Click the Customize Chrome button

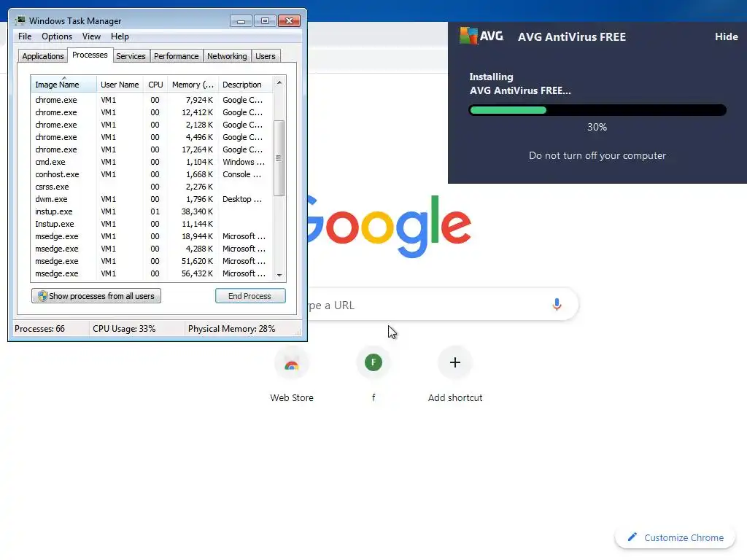675,537
